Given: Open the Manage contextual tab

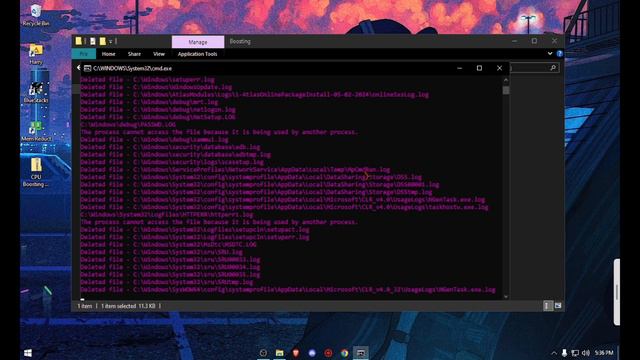Looking at the screenshot, I should coord(198,42).
